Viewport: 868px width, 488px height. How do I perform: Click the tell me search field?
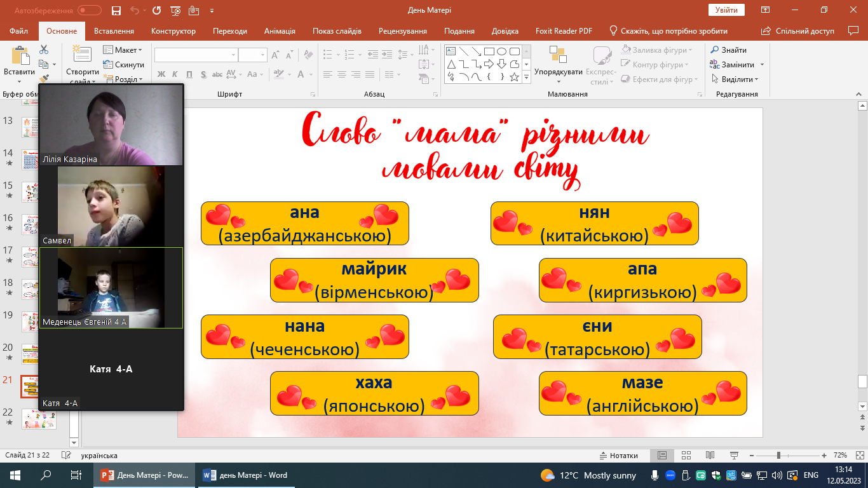point(668,30)
